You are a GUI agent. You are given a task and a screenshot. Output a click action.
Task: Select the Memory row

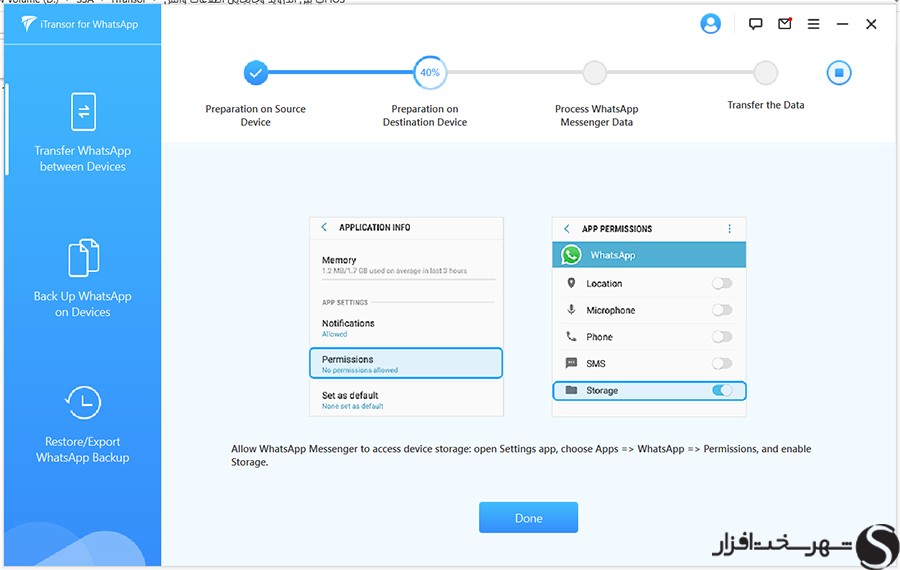[406, 265]
